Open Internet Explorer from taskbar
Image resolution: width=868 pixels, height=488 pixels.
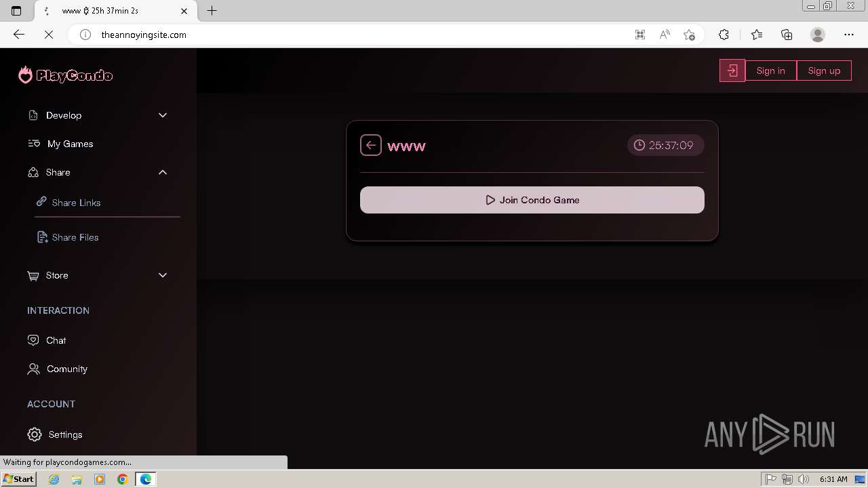coord(54,479)
